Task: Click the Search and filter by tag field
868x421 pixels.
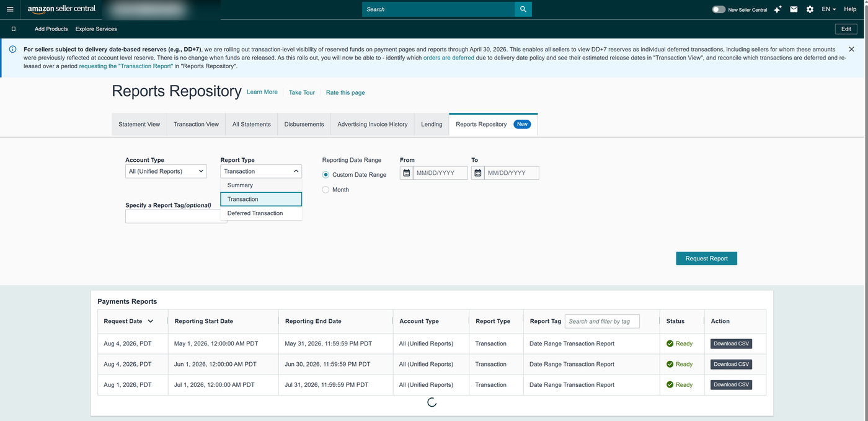Action: 602,321
